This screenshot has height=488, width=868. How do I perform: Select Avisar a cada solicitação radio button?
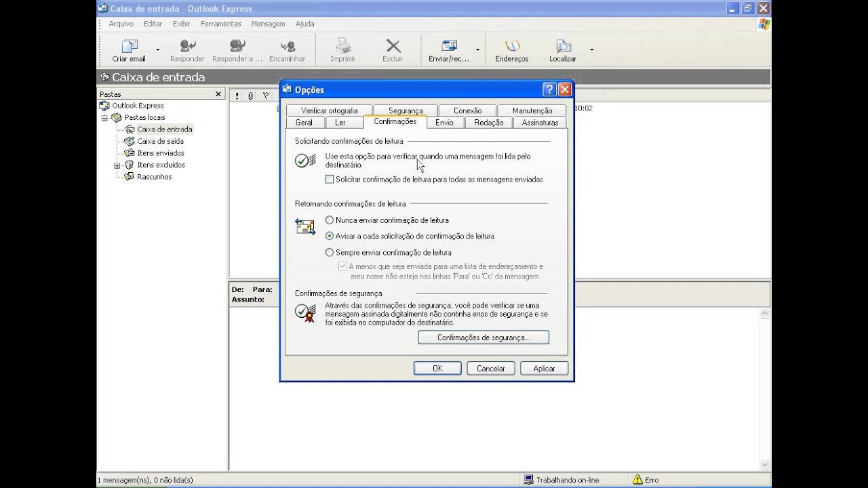(x=330, y=237)
